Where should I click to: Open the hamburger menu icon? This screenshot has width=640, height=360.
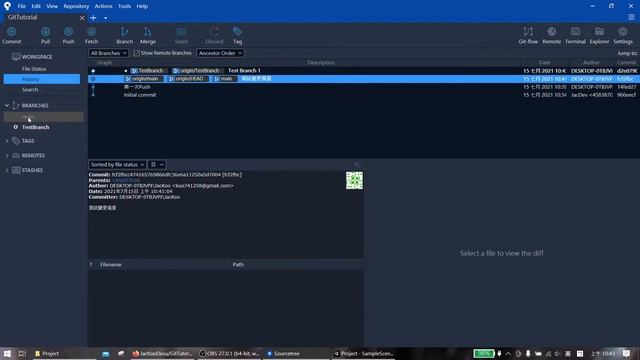(x=631, y=17)
